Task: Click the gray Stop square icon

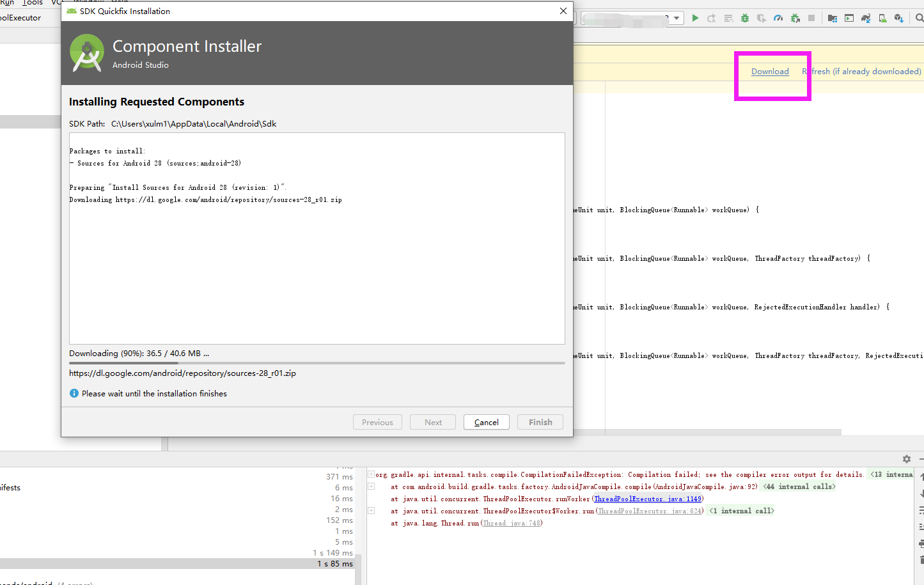Action: (x=811, y=18)
